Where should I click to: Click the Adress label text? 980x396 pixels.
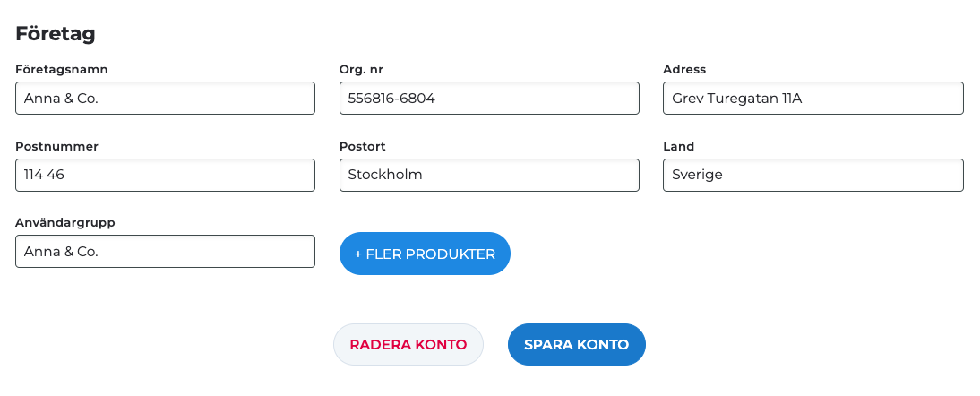click(x=684, y=70)
